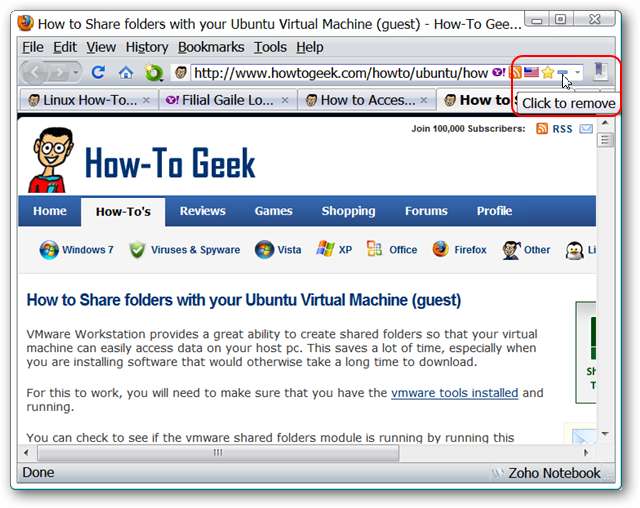Viewport: 640px width, 508px height.
Task: Close the Linux How-To tab
Action: (146, 100)
